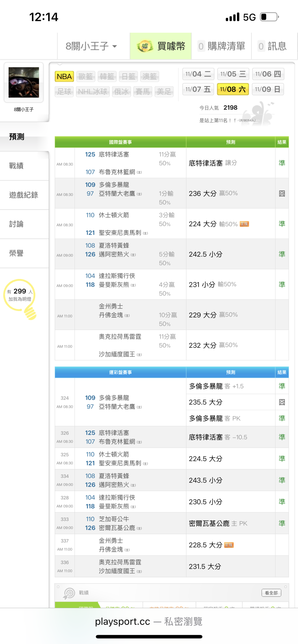This screenshot has height=644, width=298.
Task: Open the 8關小王子 profile avatar
Action: (24, 82)
